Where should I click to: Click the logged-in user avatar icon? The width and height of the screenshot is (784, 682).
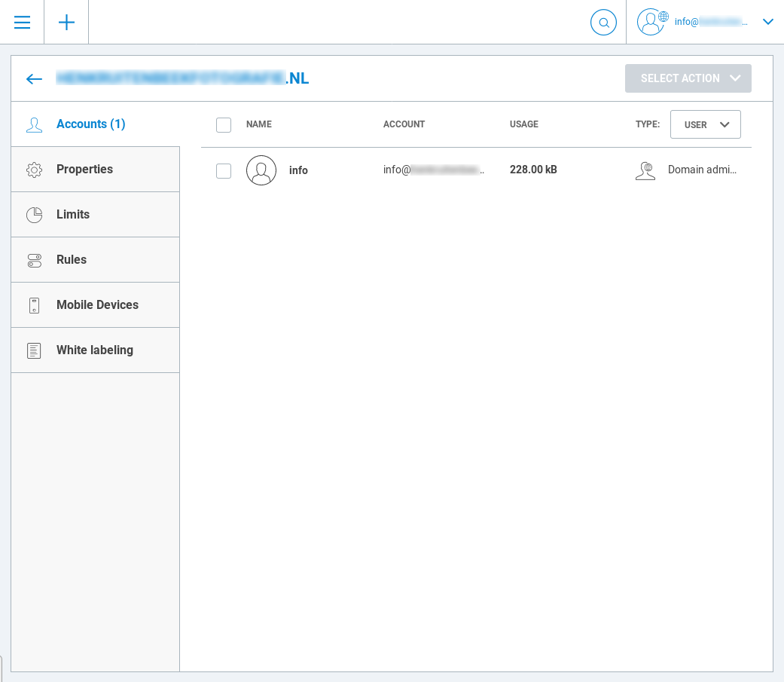coord(651,22)
